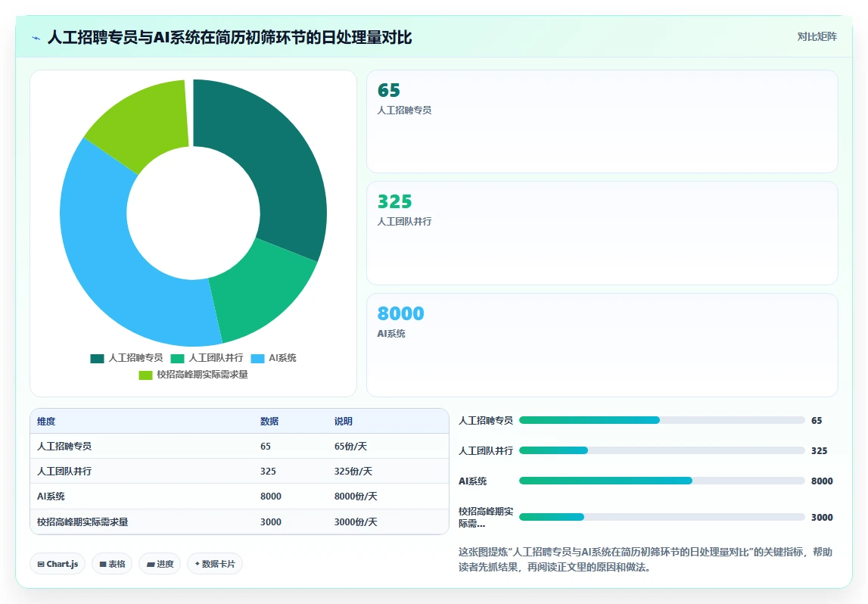Viewport: 868px width, 604px height.
Task: Click the 进度 tag
Action: [x=160, y=564]
